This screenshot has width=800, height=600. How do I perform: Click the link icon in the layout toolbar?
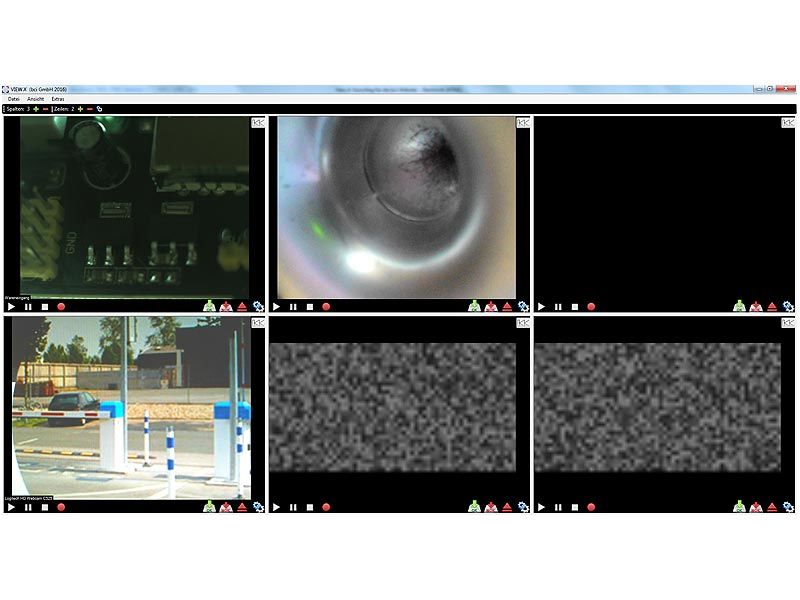click(x=99, y=108)
